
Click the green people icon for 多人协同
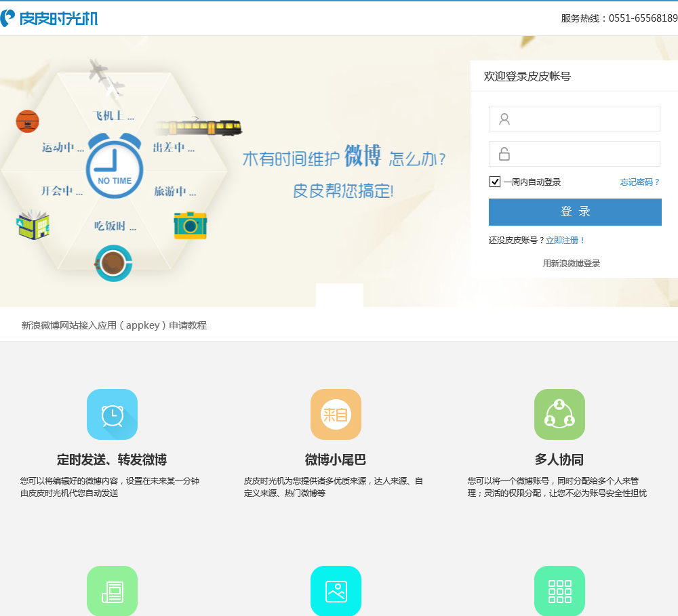click(x=559, y=414)
